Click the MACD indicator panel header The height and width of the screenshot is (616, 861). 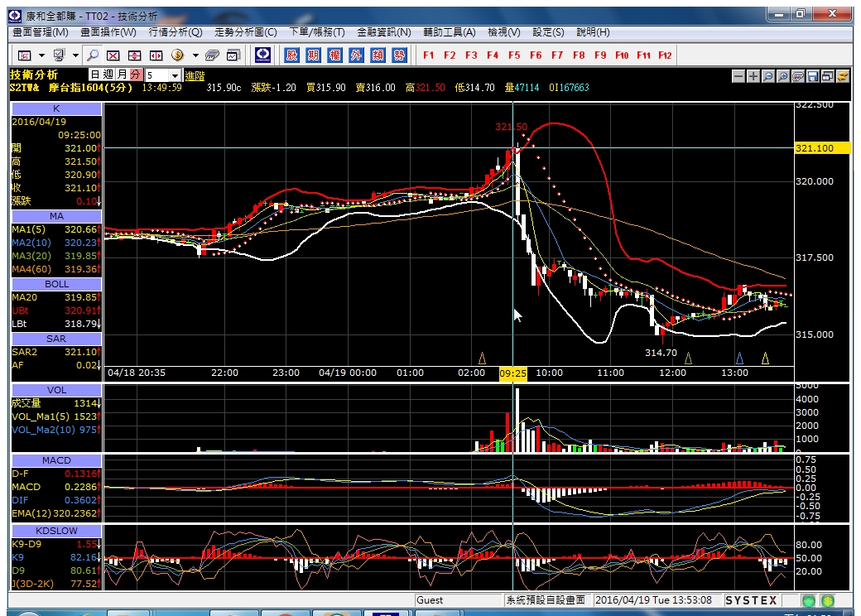click(56, 460)
